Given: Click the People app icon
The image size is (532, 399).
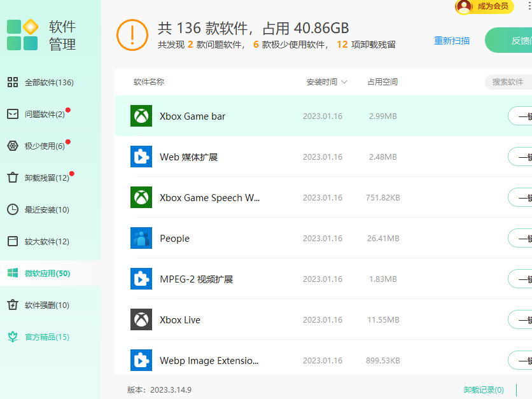Looking at the screenshot, I should [x=141, y=238].
